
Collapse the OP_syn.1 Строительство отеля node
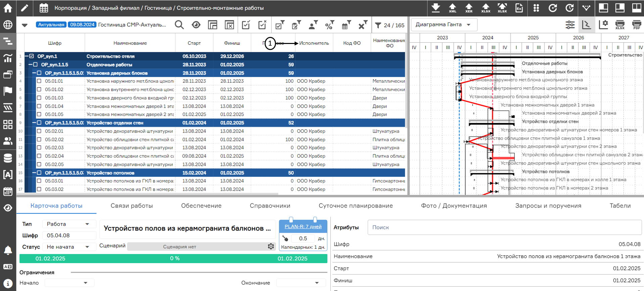[x=27, y=56]
